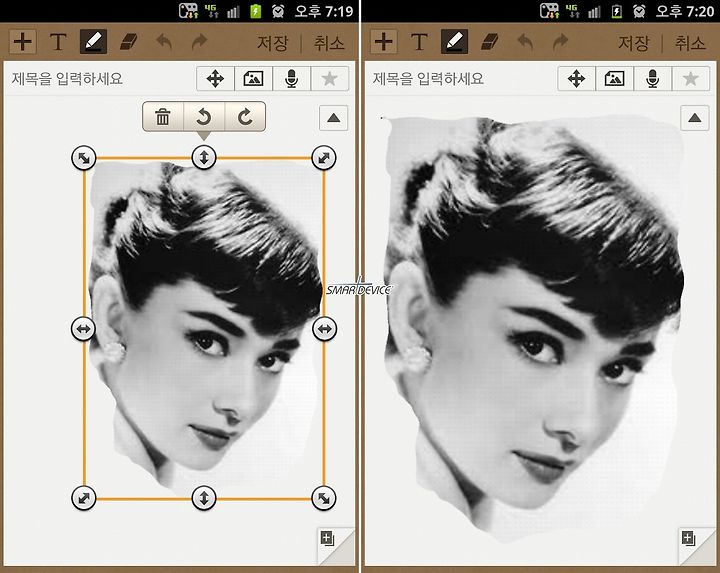Toggle the favorite star in right screen
720x573 pixels.
click(x=691, y=79)
